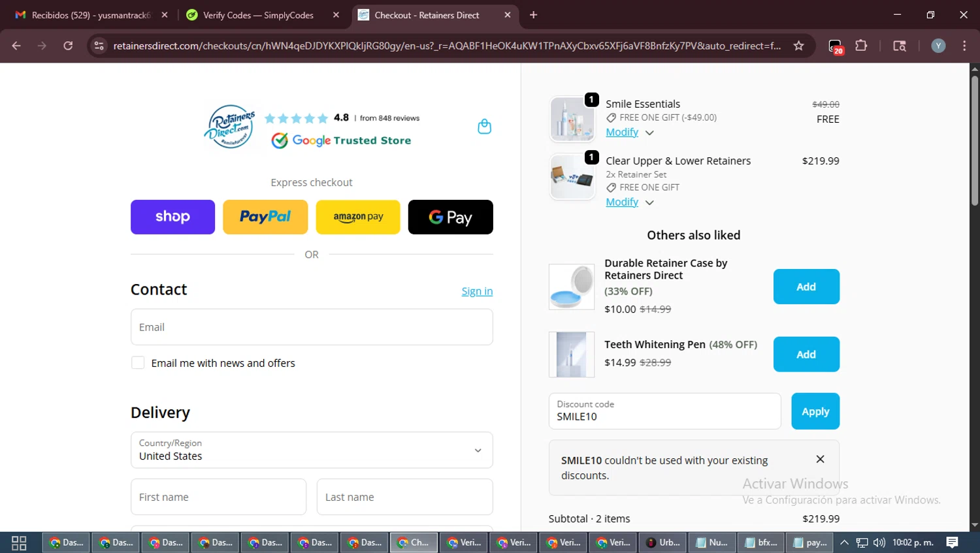The height and width of the screenshot is (553, 980).
Task: Open the Chrome three-dot menu
Action: tap(964, 46)
